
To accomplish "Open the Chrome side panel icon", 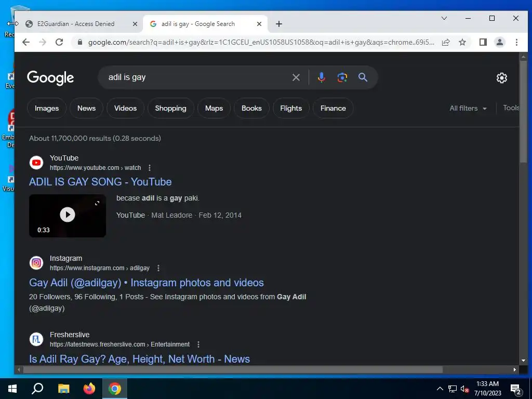I will coord(483,42).
